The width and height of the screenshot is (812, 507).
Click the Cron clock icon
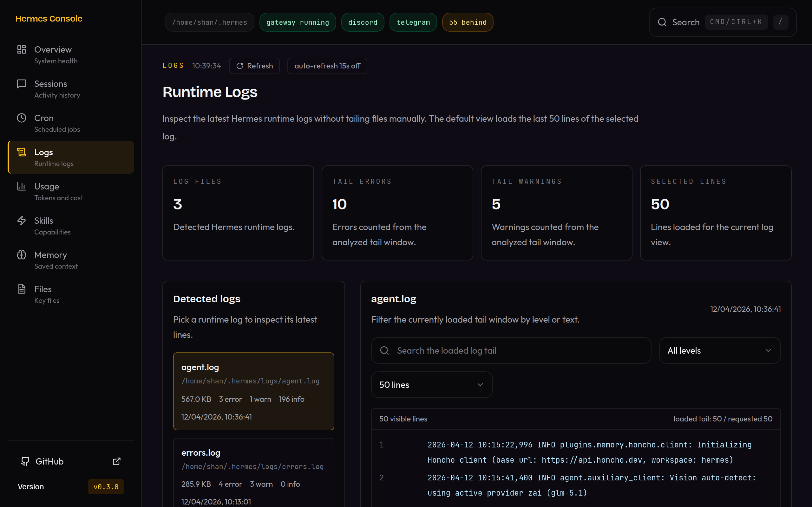[x=22, y=118]
